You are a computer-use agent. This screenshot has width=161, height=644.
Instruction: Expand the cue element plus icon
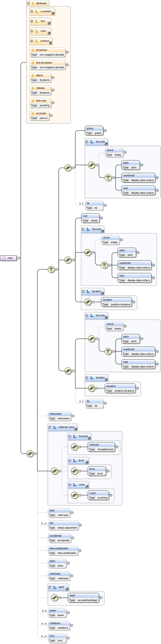click(101, 218)
